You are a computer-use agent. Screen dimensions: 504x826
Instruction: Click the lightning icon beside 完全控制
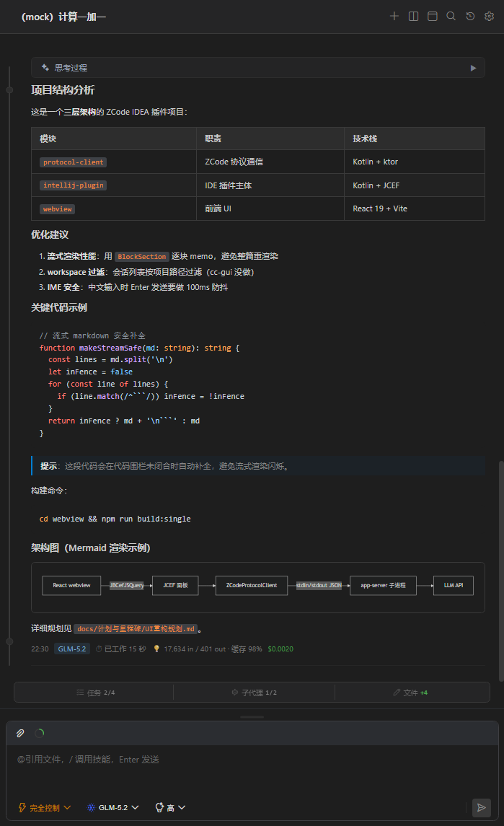pos(22,807)
